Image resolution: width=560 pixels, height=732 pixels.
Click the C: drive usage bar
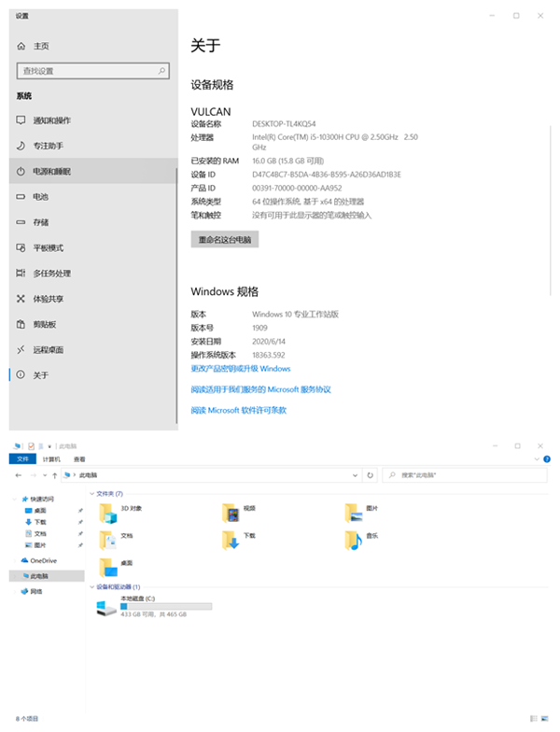point(166,607)
